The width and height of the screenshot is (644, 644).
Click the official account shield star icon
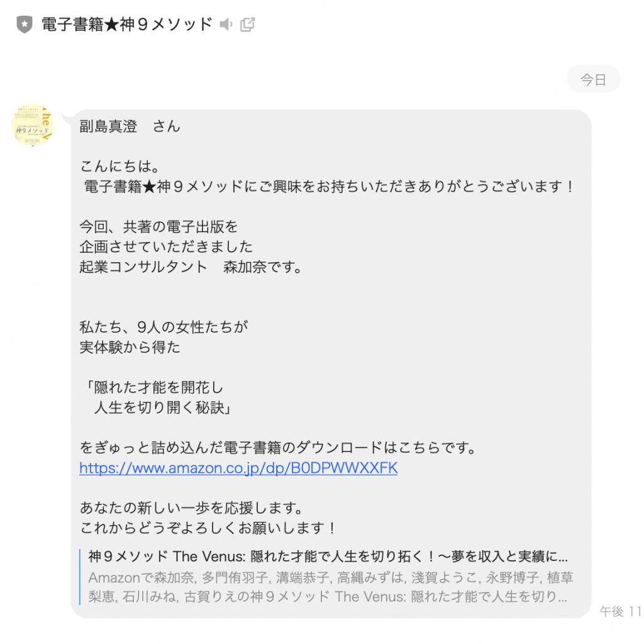[x=25, y=25]
